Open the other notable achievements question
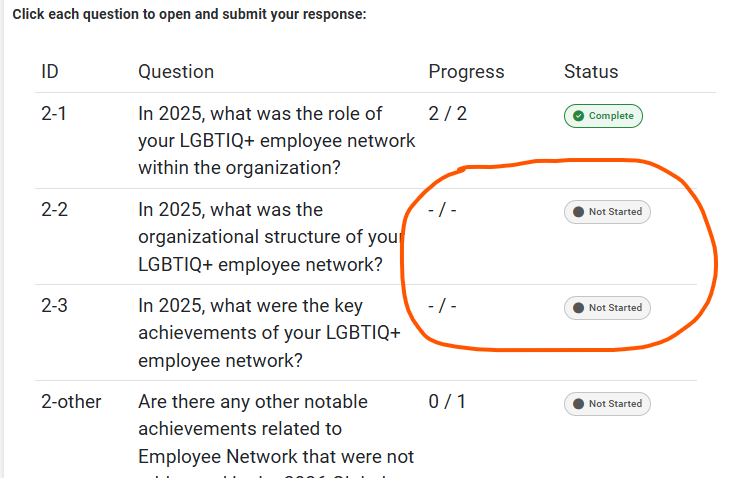 [276, 429]
